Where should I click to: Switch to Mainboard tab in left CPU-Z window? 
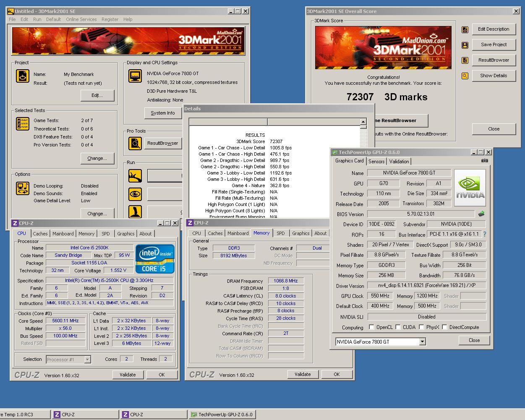(63, 234)
